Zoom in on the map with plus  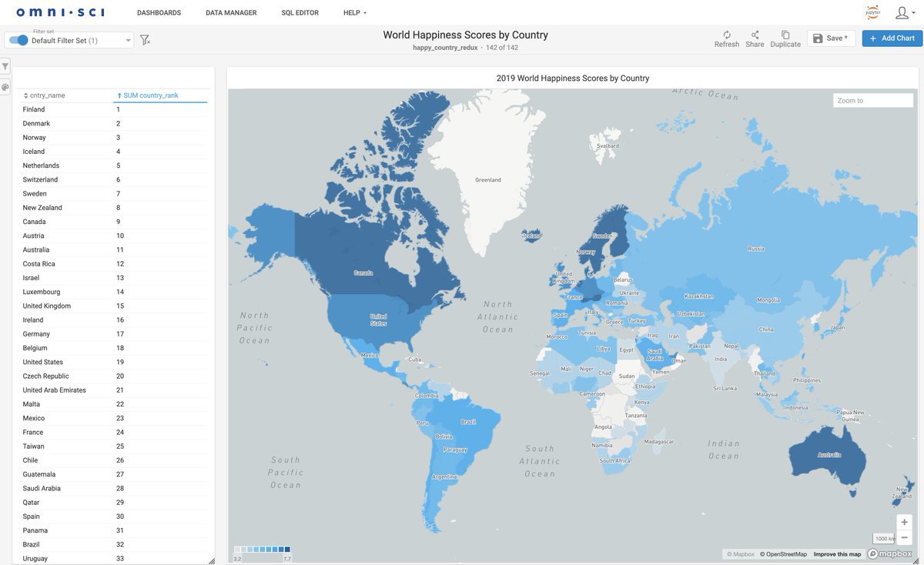point(904,522)
